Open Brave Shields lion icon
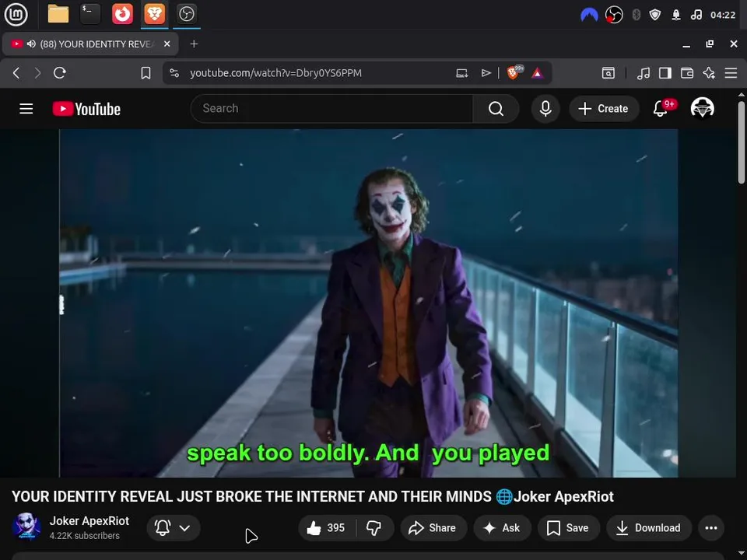Image resolution: width=747 pixels, height=560 pixels. point(514,72)
